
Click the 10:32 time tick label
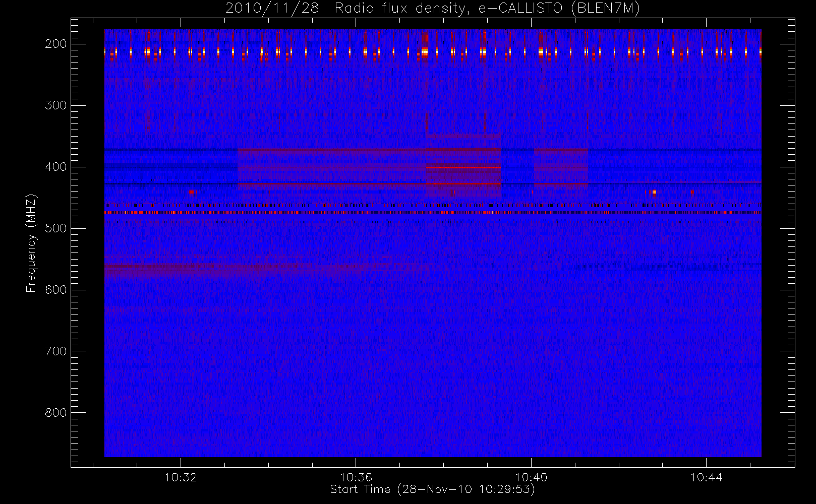[181, 477]
